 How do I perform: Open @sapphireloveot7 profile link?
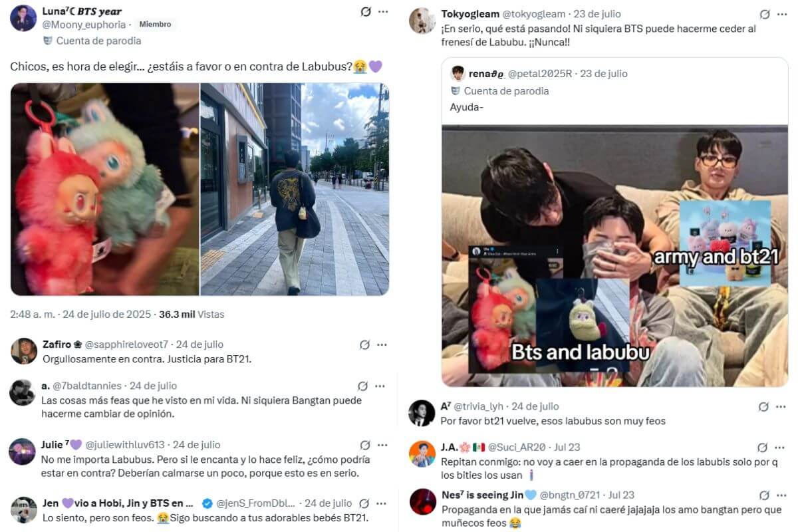click(128, 344)
